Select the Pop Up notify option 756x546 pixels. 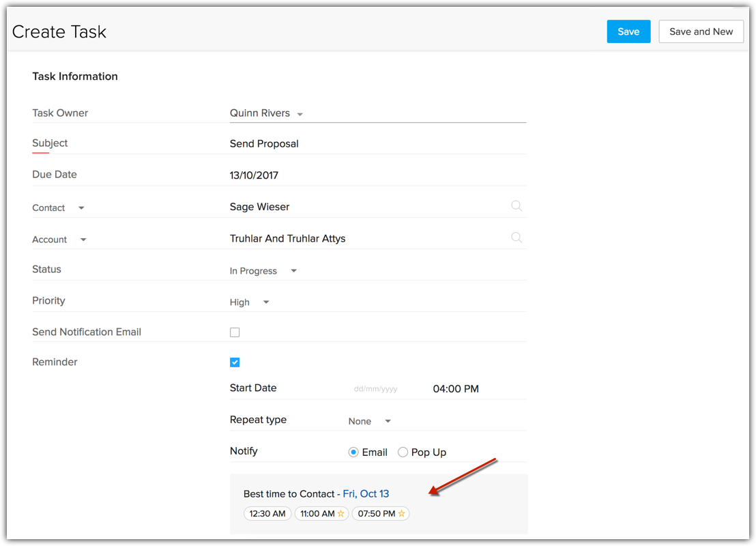point(403,452)
